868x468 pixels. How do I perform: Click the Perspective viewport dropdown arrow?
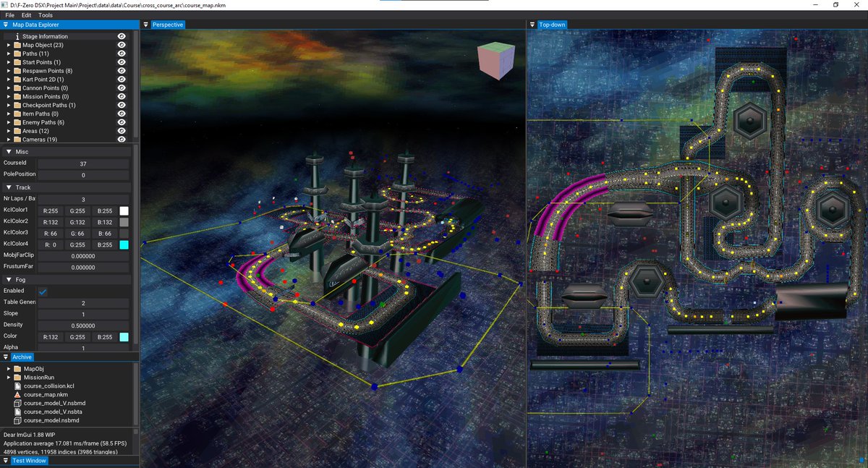point(145,25)
